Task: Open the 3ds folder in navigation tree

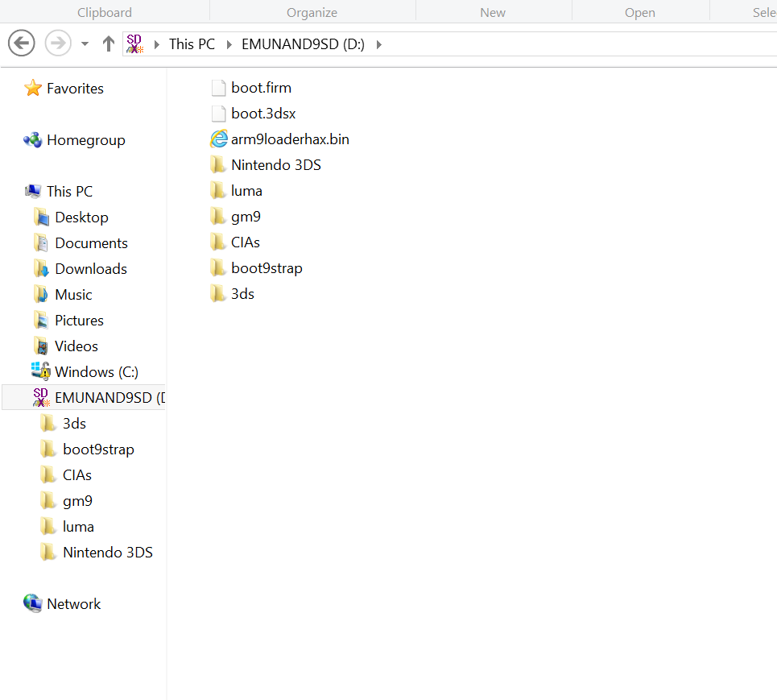Action: point(74,424)
